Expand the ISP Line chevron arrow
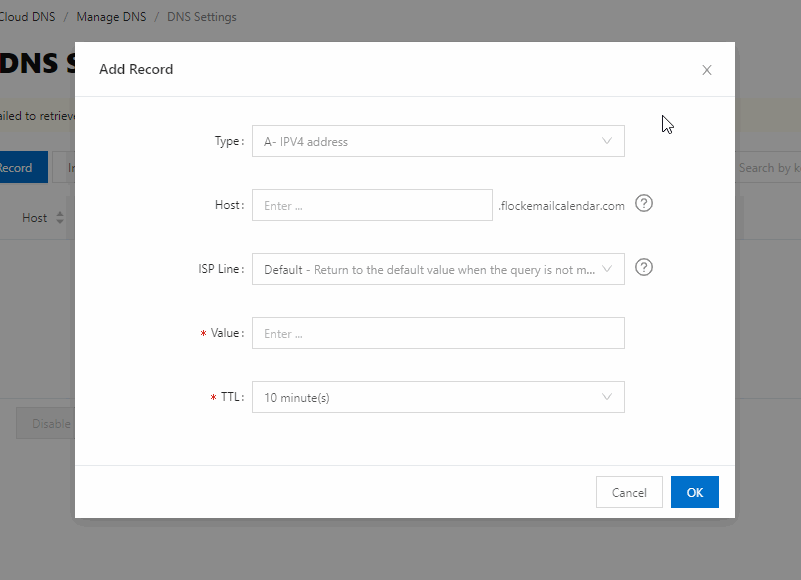 tap(607, 269)
